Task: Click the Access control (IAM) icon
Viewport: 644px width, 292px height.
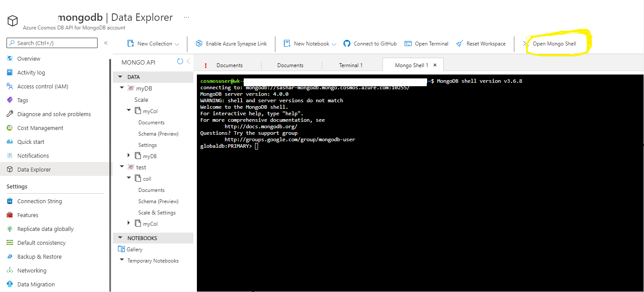Action: pyautogui.click(x=10, y=86)
